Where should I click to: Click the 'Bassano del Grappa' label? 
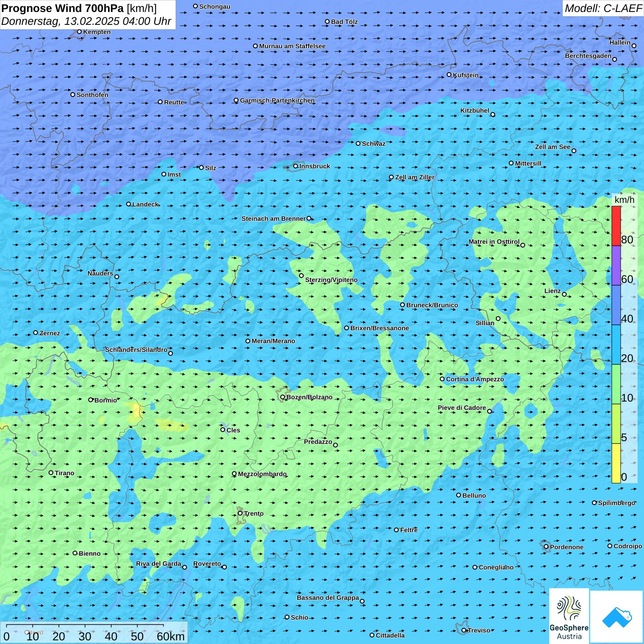[328, 598]
